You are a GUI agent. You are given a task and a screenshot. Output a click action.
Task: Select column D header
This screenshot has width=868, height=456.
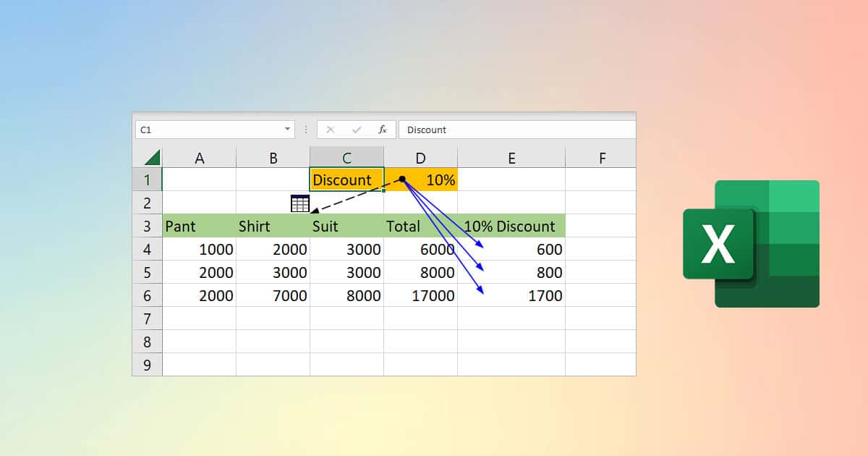click(421, 158)
